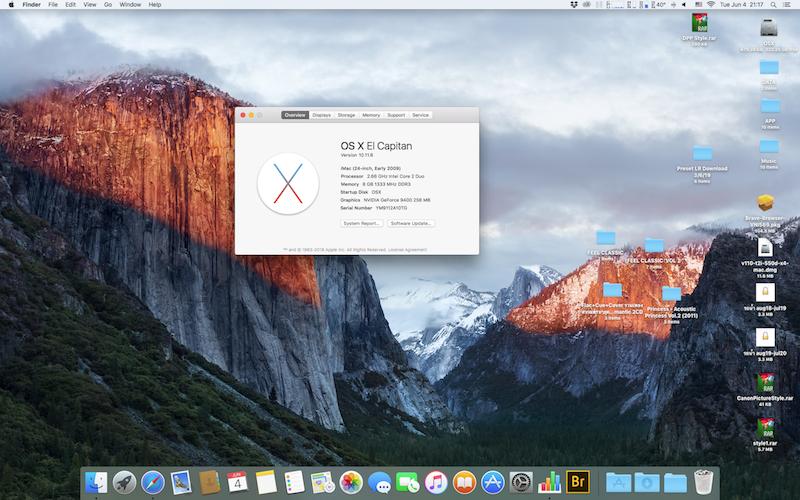Viewport: 800px width, 500px height.
Task: Open the Dropbox menu bar icon
Action: pos(574,5)
